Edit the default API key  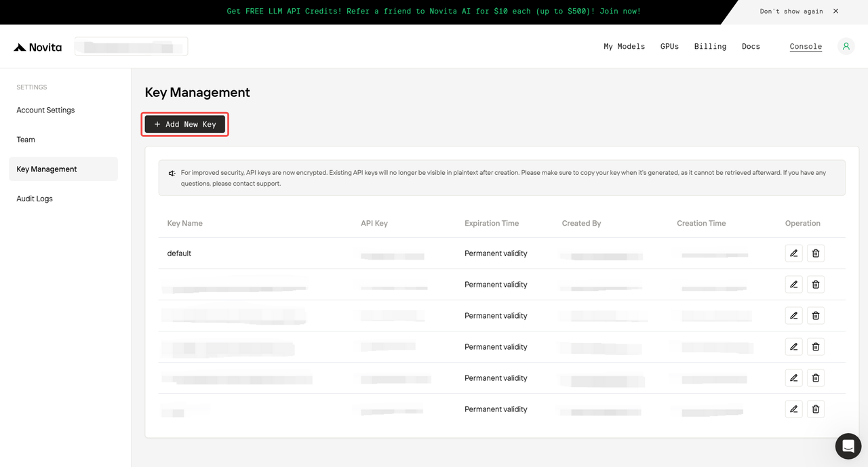[793, 253]
